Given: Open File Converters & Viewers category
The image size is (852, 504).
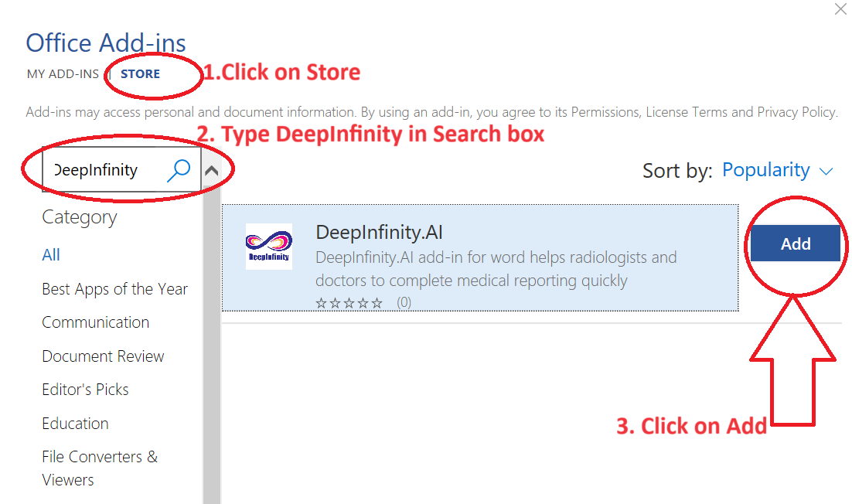Looking at the screenshot, I should pos(99,468).
